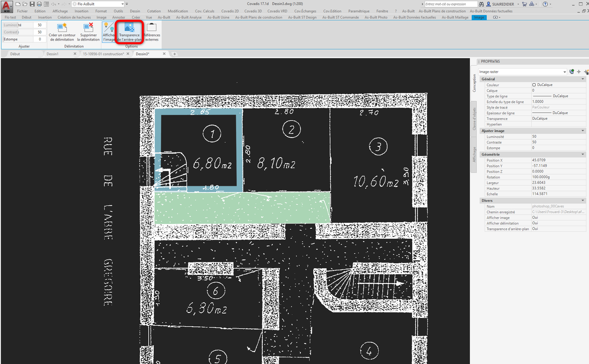This screenshot has width=589, height=364.
Task: Click the Estompe value field in ribbon
Action: point(39,39)
